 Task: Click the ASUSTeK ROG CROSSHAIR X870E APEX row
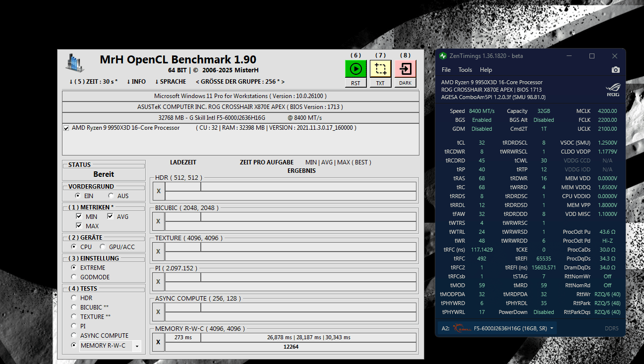(x=240, y=107)
